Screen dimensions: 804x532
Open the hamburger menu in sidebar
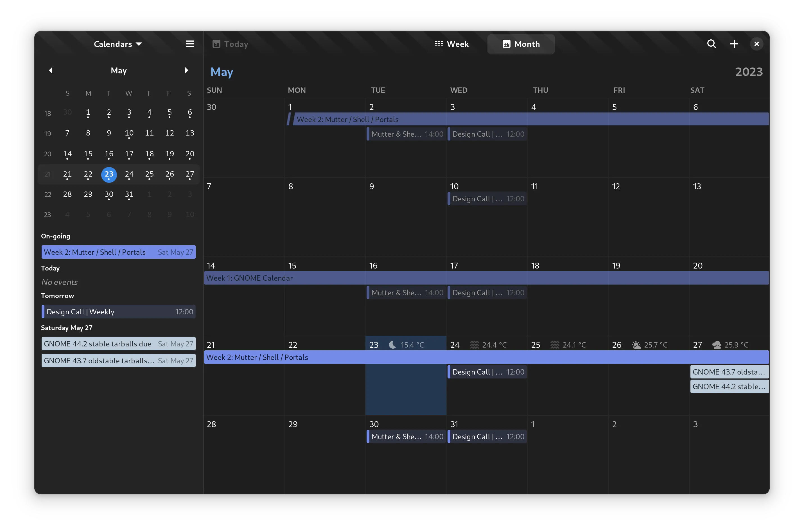(190, 44)
